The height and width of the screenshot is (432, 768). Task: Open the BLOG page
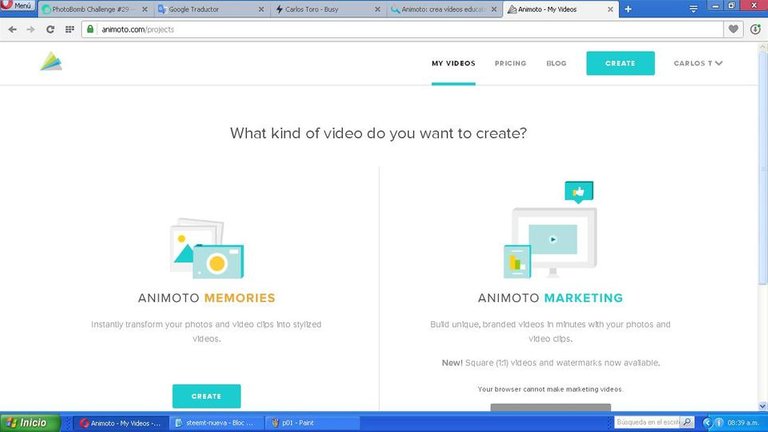(556, 63)
